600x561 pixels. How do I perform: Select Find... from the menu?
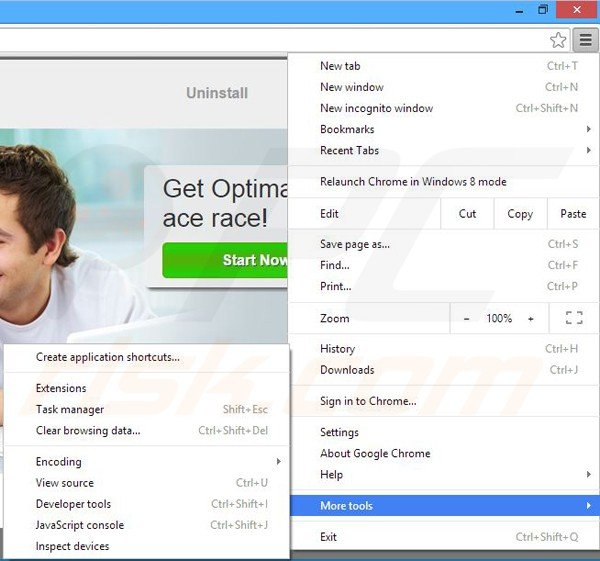pyautogui.click(x=444, y=265)
